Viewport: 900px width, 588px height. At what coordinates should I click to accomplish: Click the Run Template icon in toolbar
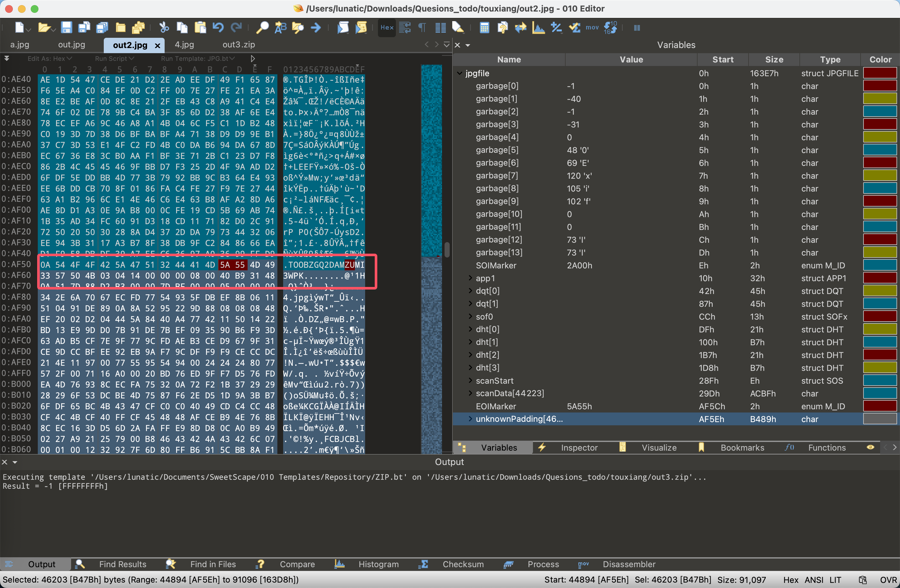362,27
